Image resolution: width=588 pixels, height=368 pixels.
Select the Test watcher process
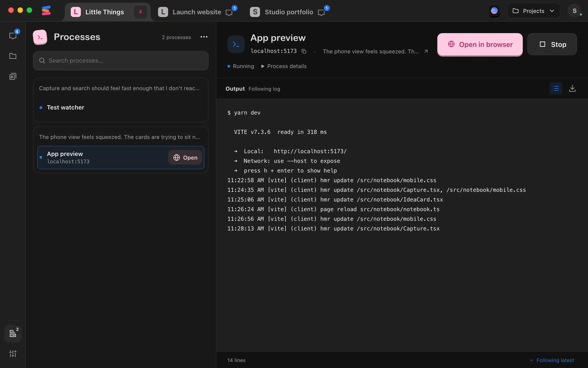[x=121, y=107]
